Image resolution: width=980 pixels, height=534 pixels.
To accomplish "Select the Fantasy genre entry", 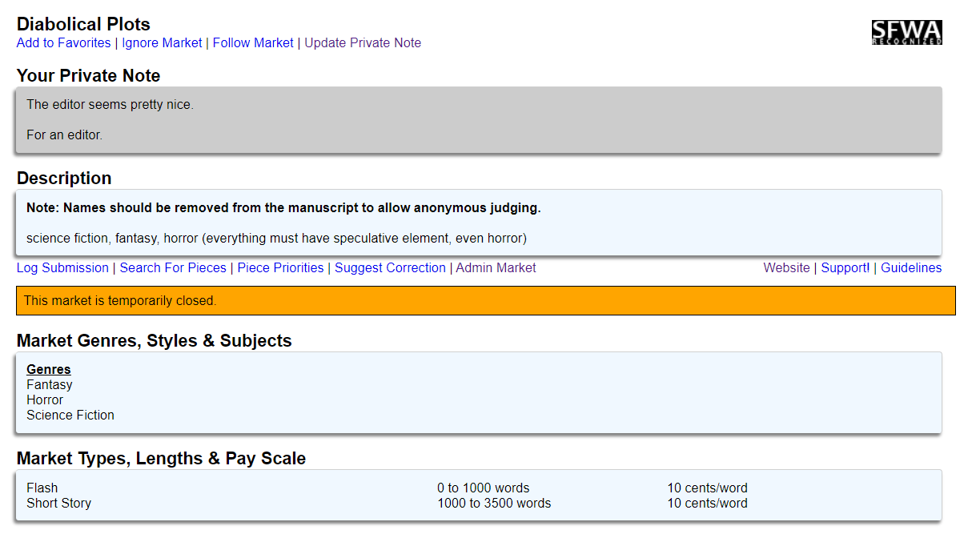I will click(50, 385).
